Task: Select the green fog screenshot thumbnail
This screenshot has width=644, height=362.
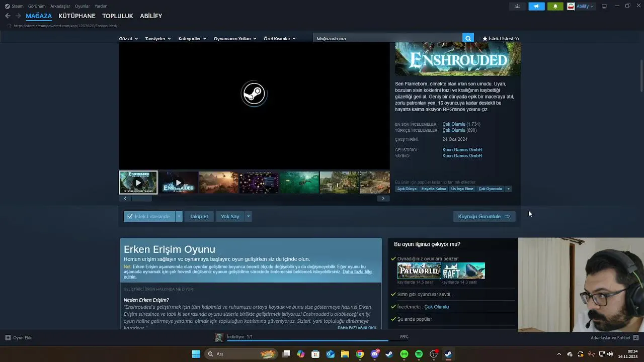Action: click(x=299, y=183)
